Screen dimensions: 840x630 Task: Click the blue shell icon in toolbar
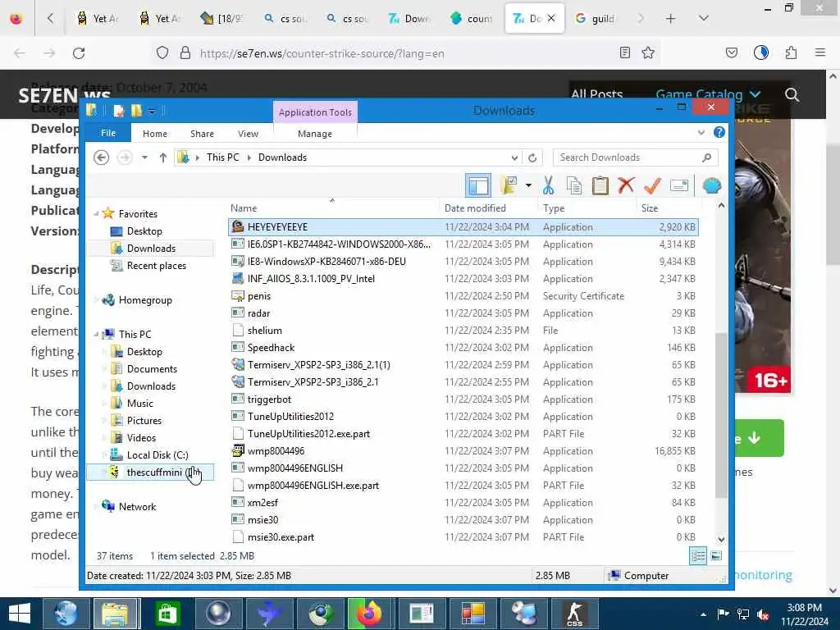[711, 186]
